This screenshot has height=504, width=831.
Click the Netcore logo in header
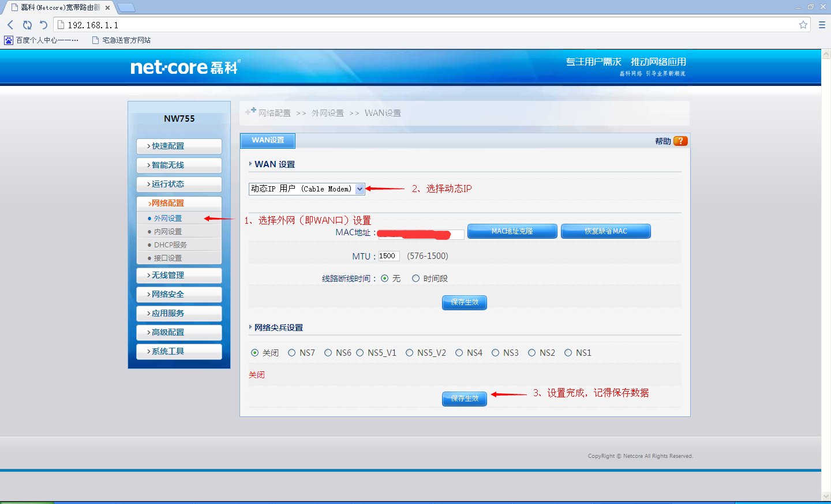click(184, 67)
